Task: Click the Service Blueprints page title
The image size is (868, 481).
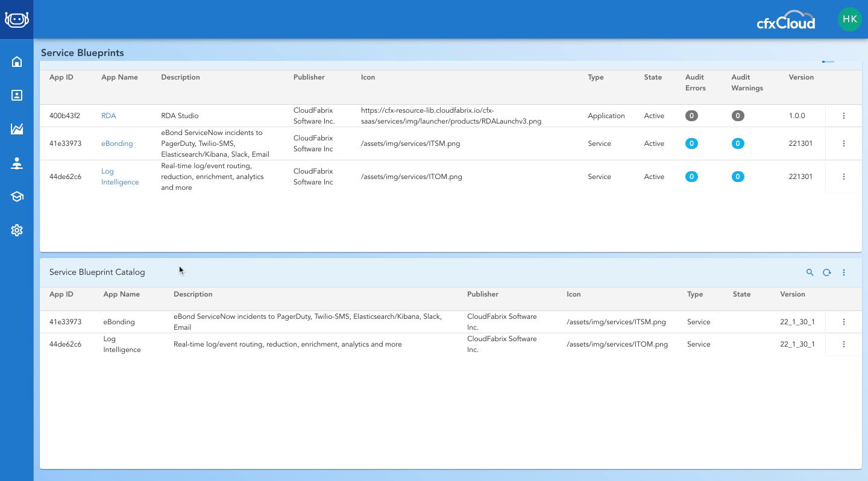Action: 83,52
